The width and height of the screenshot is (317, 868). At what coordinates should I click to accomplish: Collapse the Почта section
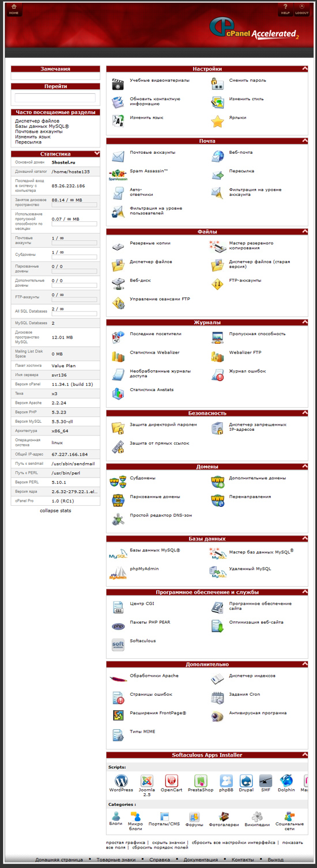pos(304,141)
